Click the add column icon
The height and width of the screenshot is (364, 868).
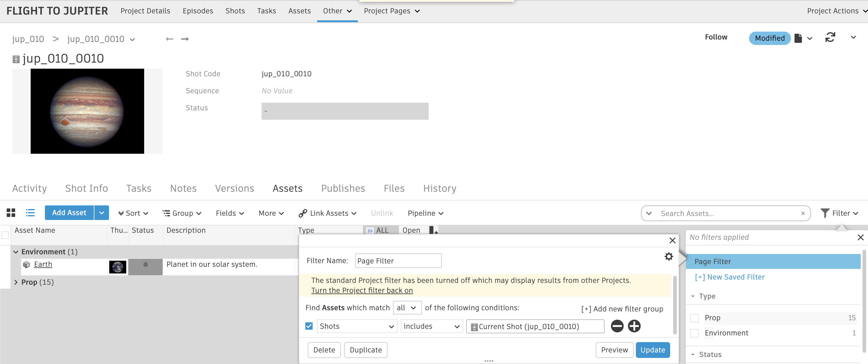pyautogui.click(x=433, y=230)
